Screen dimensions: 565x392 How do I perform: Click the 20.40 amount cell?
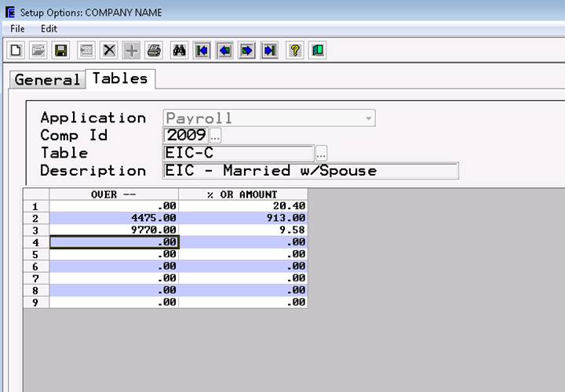pos(242,206)
